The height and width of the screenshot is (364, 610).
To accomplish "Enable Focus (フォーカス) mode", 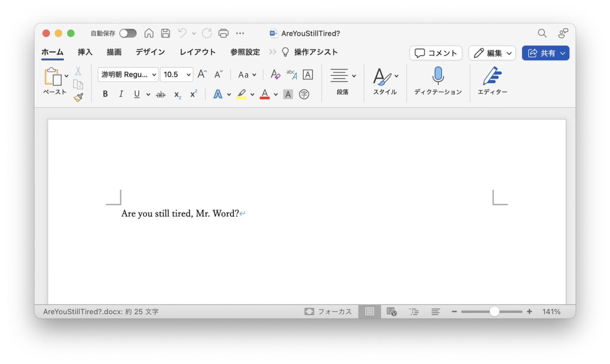I will [328, 312].
